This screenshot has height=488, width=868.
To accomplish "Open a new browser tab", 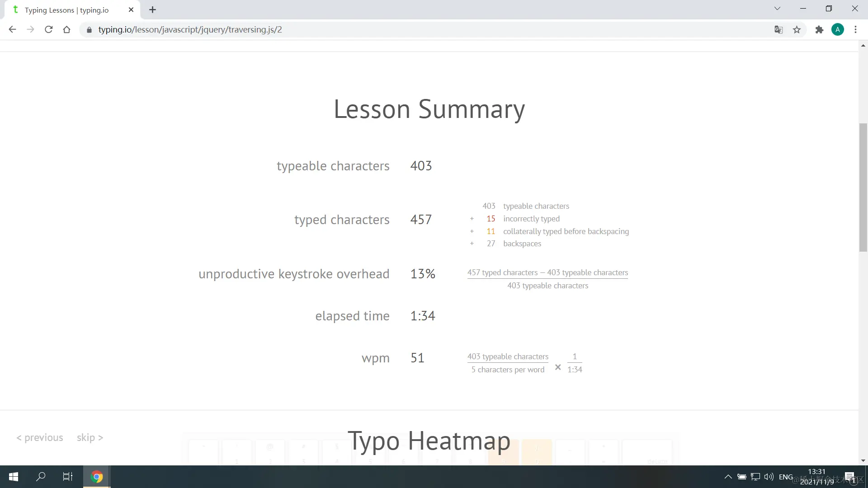I will pos(152,9).
